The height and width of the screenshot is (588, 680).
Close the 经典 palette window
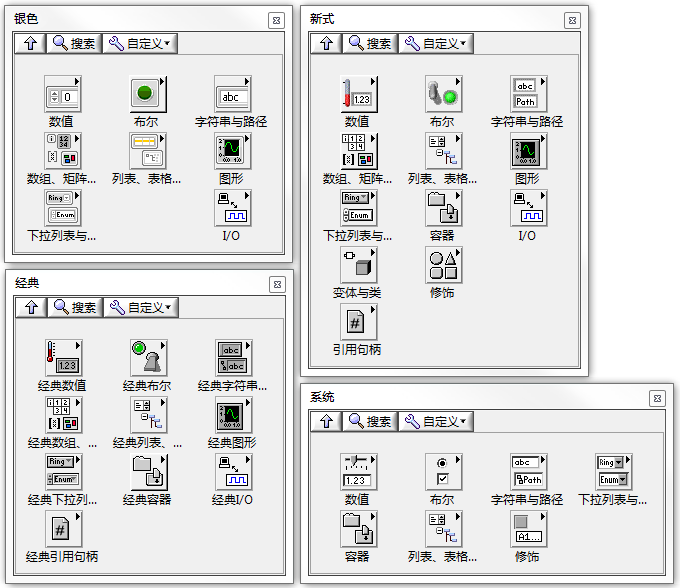pos(276,285)
